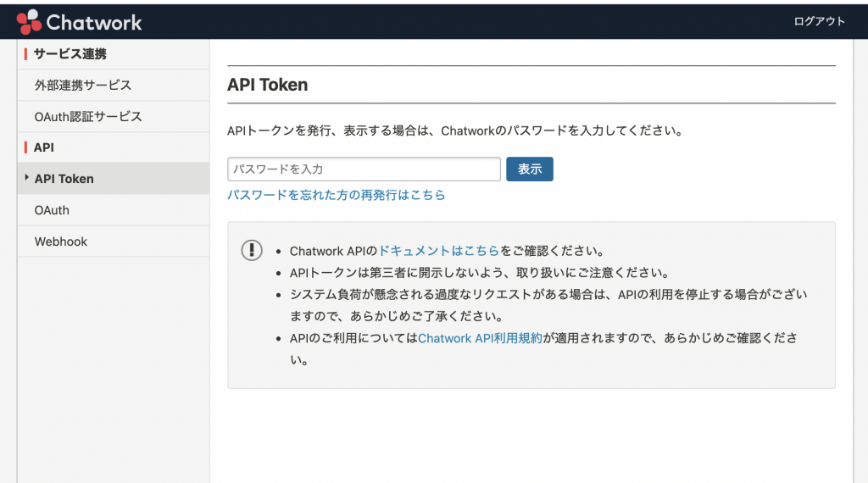Open OAuth認証サービス in the sidebar
868x483 pixels.
(114, 117)
